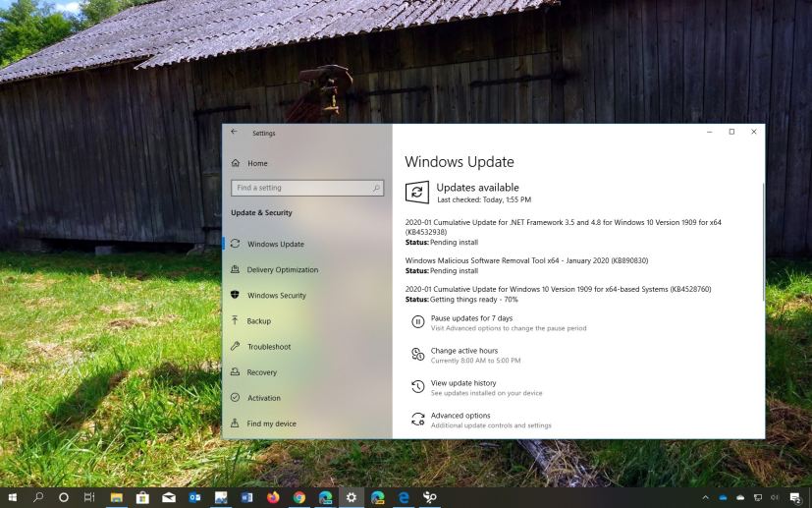Click the .NET Framework KB4532938 update entry
The image size is (812, 508).
tap(563, 227)
